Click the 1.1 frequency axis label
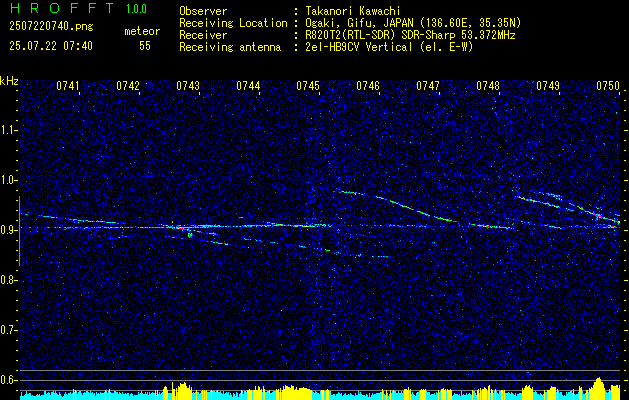The width and height of the screenshot is (629, 400). tap(8, 130)
